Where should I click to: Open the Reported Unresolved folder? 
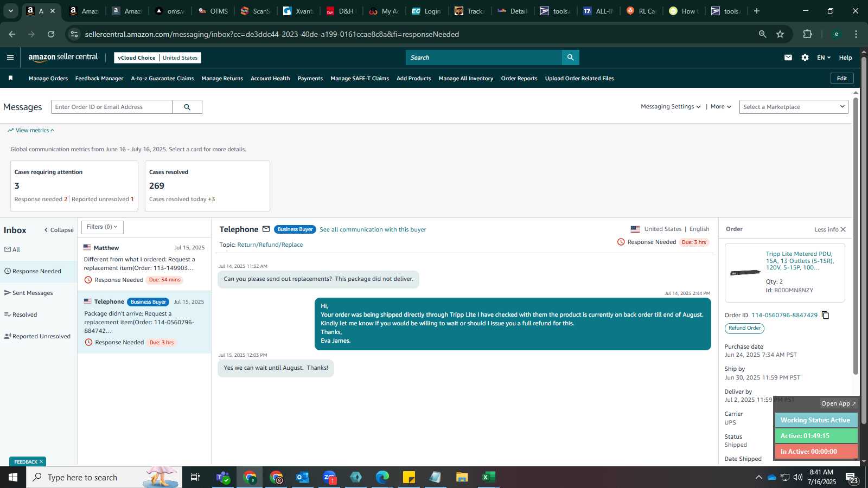(39, 336)
